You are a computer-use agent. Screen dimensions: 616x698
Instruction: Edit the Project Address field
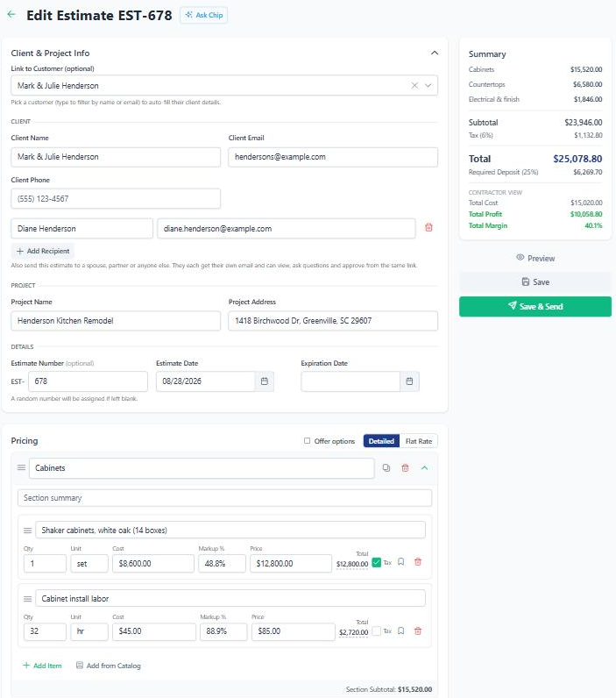[x=333, y=321]
